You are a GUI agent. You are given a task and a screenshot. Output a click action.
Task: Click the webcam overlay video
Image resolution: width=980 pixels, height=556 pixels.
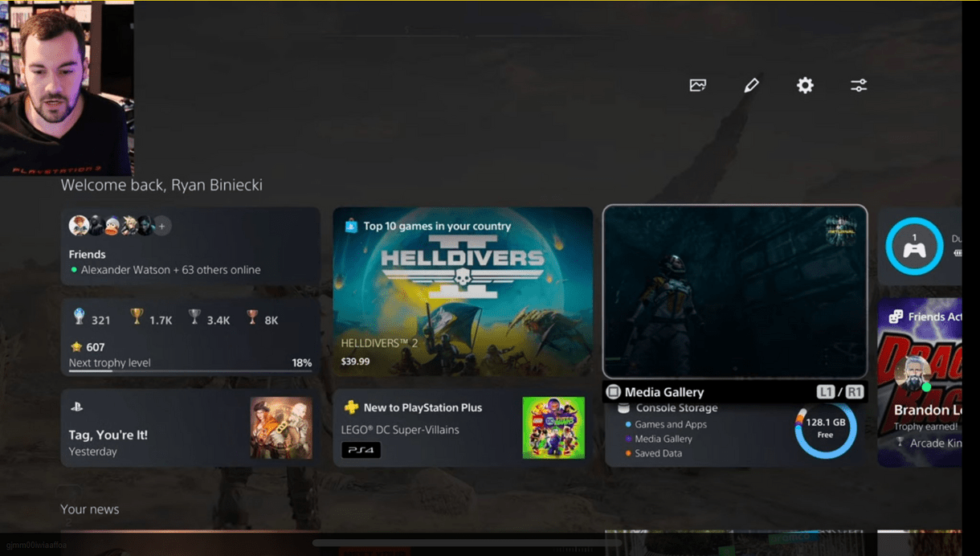pos(67,88)
